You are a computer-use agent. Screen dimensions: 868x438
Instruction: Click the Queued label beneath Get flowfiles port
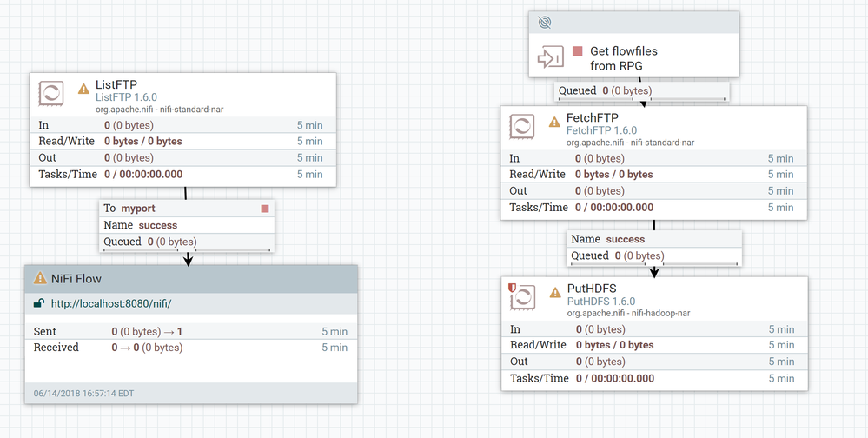(x=577, y=90)
